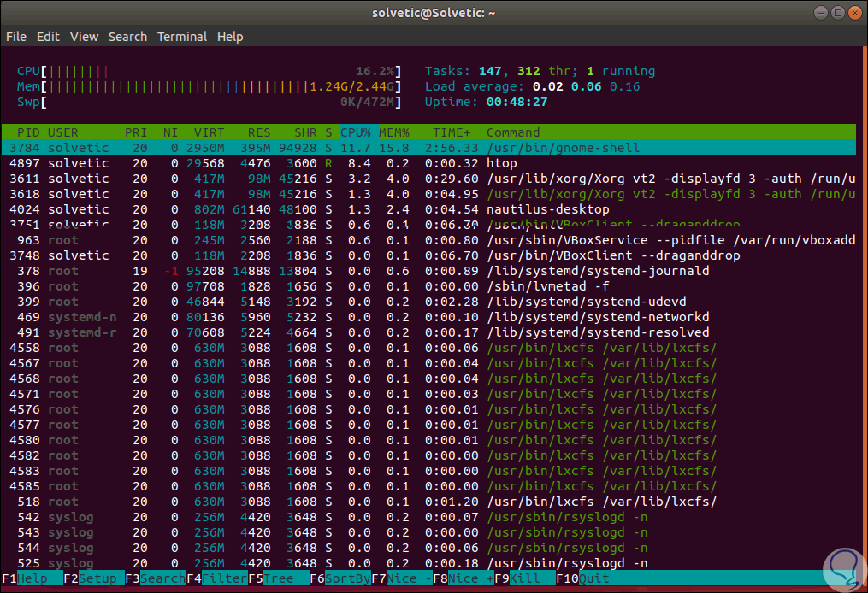Click F10 Quit in the function bar

[582, 578]
